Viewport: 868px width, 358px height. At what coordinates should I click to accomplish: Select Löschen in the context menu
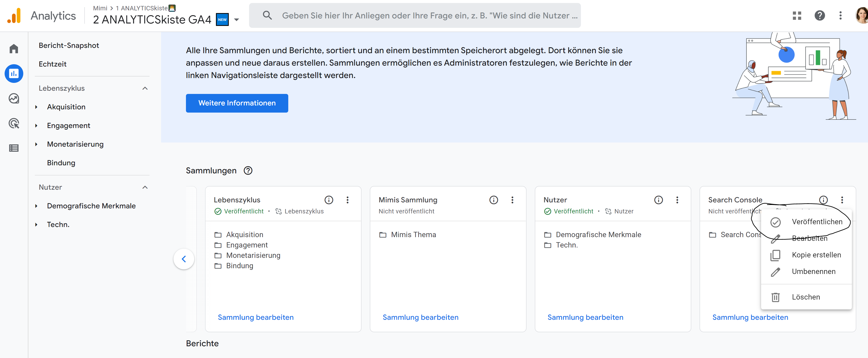806,297
